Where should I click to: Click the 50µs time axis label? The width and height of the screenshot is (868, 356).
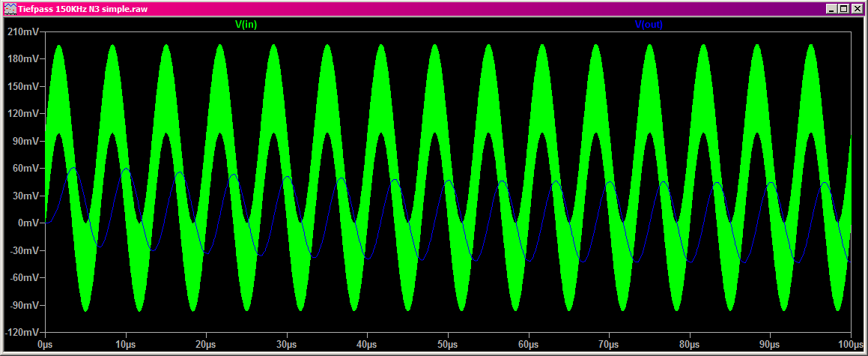pyautogui.click(x=448, y=344)
